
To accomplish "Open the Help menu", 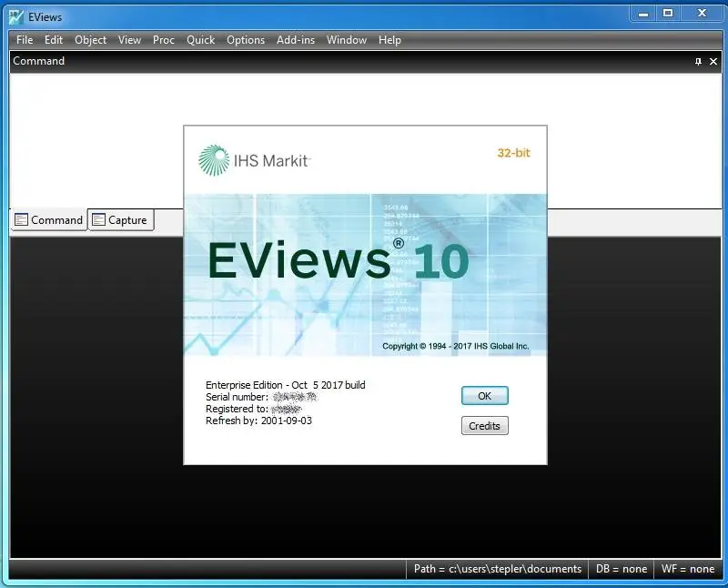I will point(389,40).
